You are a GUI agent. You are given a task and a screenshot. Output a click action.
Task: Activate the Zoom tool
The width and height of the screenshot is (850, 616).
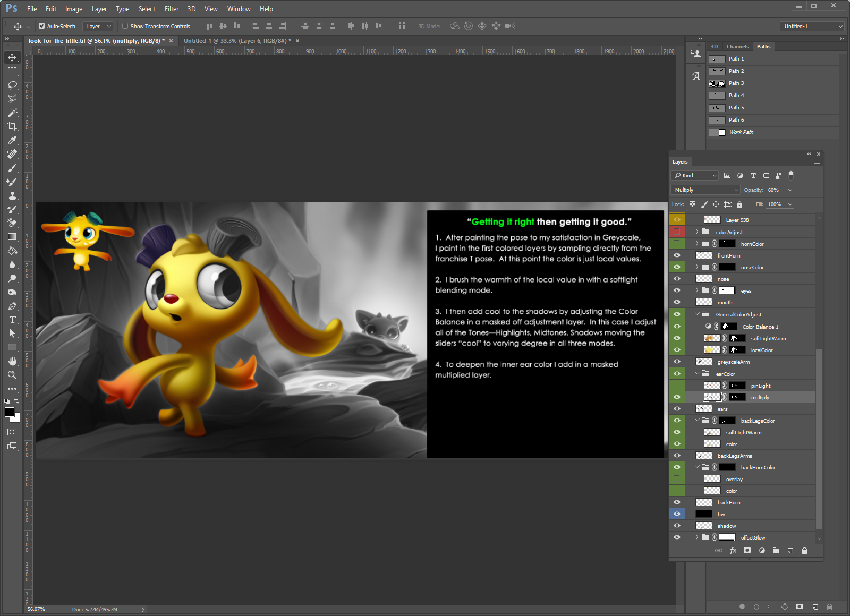[12, 375]
